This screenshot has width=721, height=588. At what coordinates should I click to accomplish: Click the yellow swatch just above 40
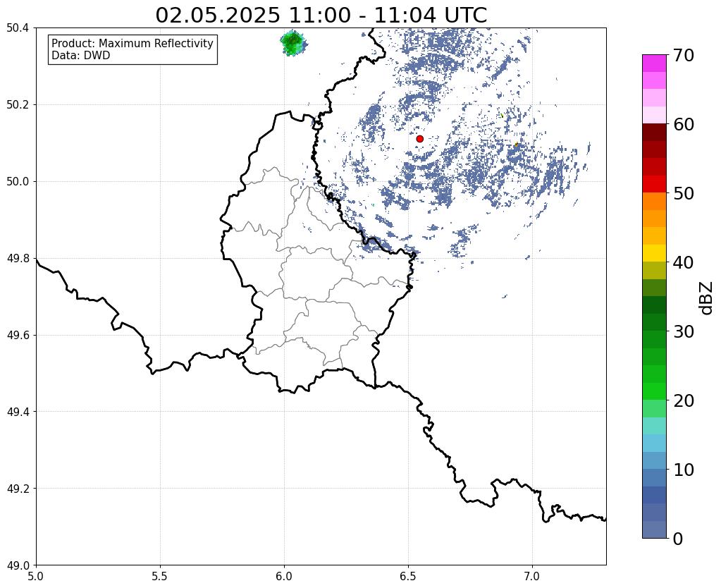tap(654, 253)
